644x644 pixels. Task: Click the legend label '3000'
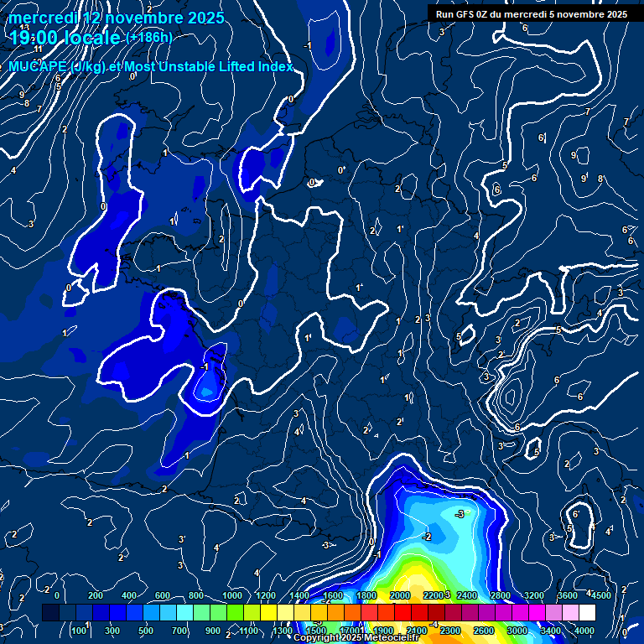[x=517, y=631]
